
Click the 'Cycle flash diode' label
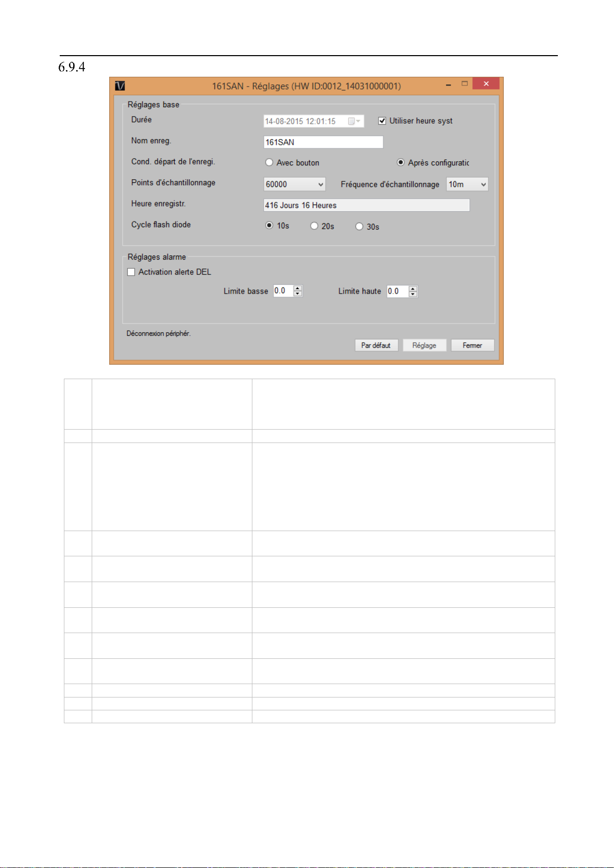[161, 225]
